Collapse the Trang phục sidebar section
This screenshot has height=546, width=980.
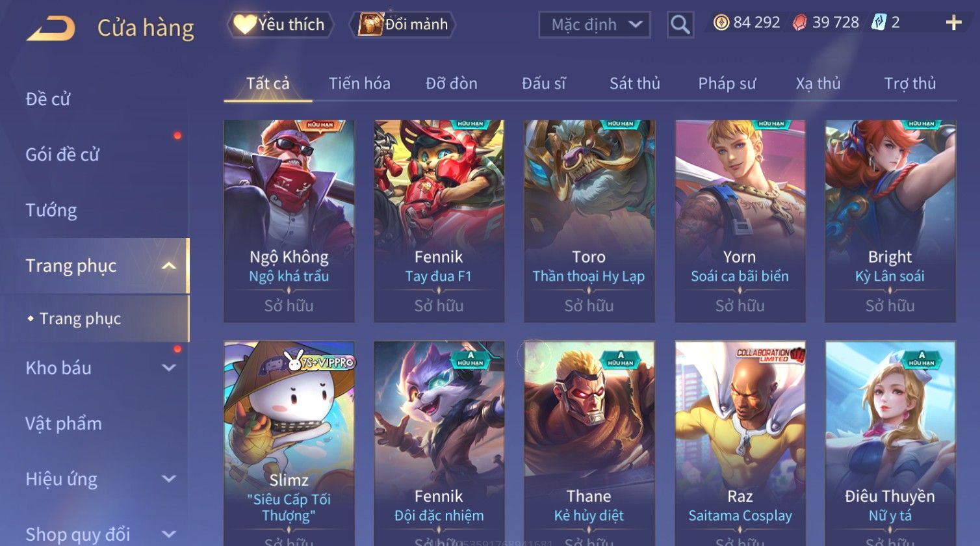tap(169, 266)
